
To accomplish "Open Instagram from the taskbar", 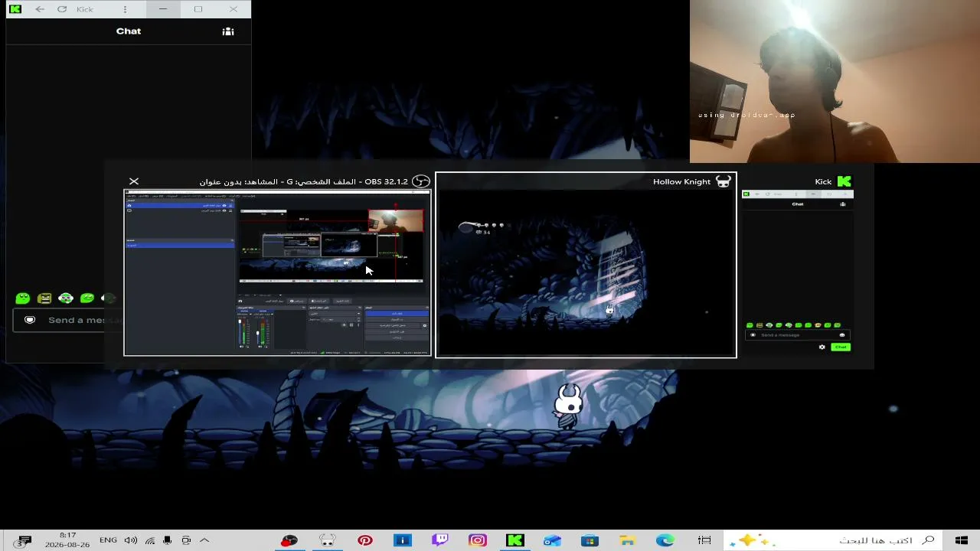I will 478,540.
